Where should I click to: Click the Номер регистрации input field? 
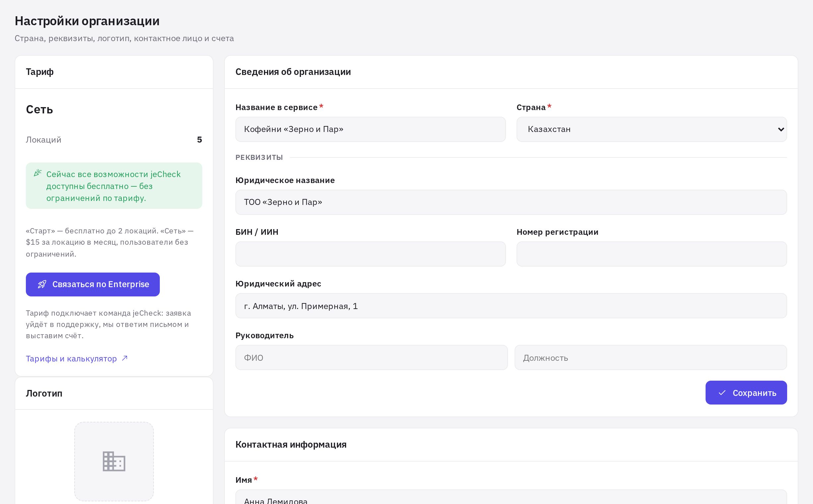pos(652,254)
